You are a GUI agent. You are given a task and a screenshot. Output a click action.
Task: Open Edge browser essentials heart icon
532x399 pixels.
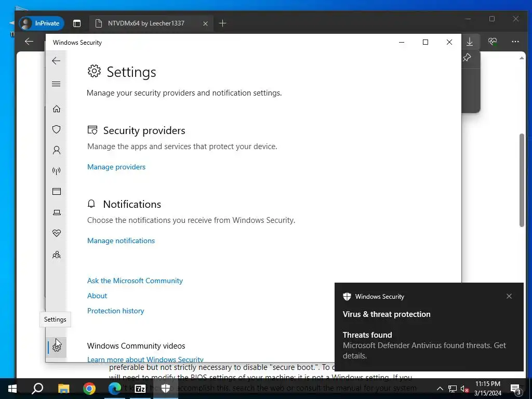[x=493, y=42]
